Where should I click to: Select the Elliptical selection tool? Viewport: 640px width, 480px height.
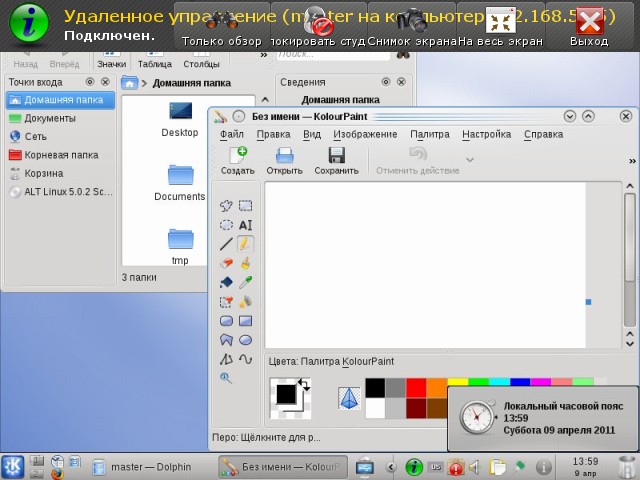[x=226, y=225]
